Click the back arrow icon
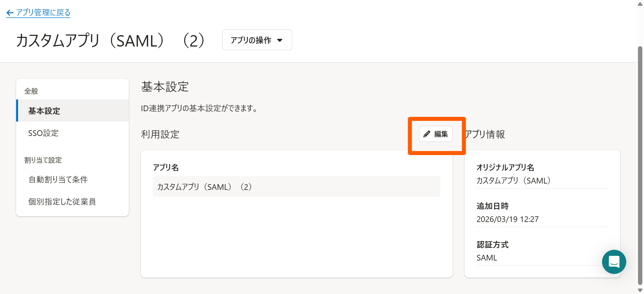 (x=10, y=13)
